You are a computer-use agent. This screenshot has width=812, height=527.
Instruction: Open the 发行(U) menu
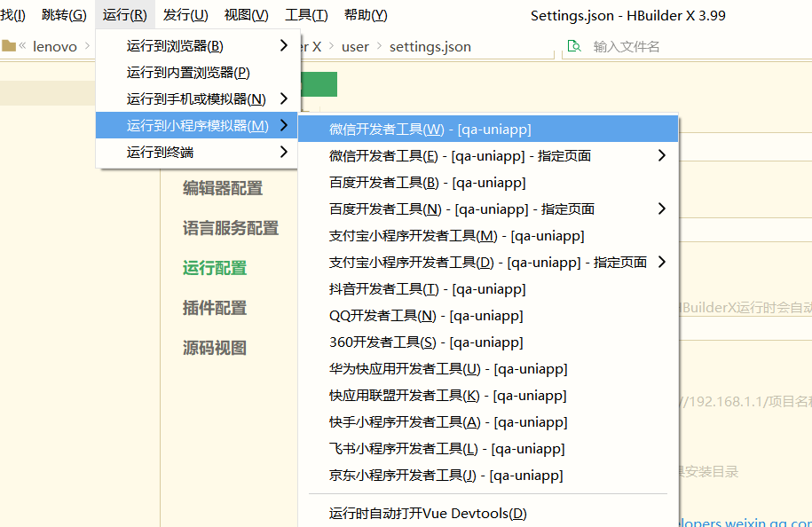(x=185, y=15)
